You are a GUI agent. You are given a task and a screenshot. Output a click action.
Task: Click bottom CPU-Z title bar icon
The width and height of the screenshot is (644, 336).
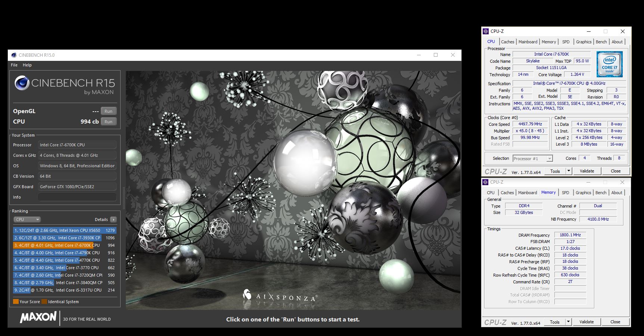(x=485, y=182)
